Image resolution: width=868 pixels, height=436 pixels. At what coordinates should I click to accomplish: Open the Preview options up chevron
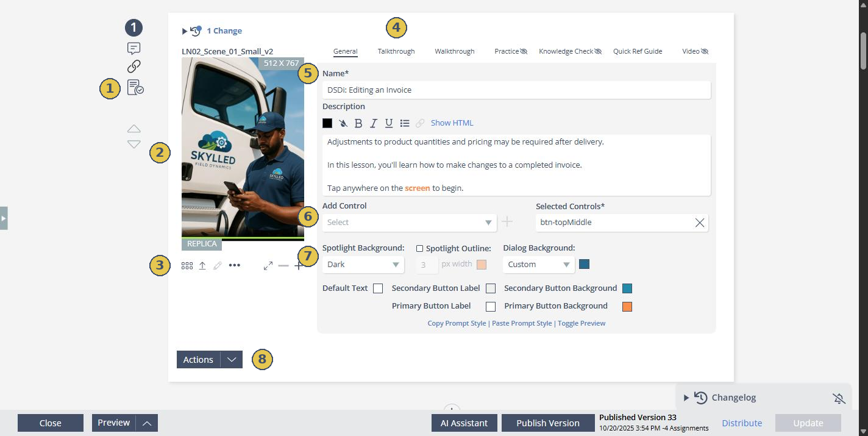(147, 423)
